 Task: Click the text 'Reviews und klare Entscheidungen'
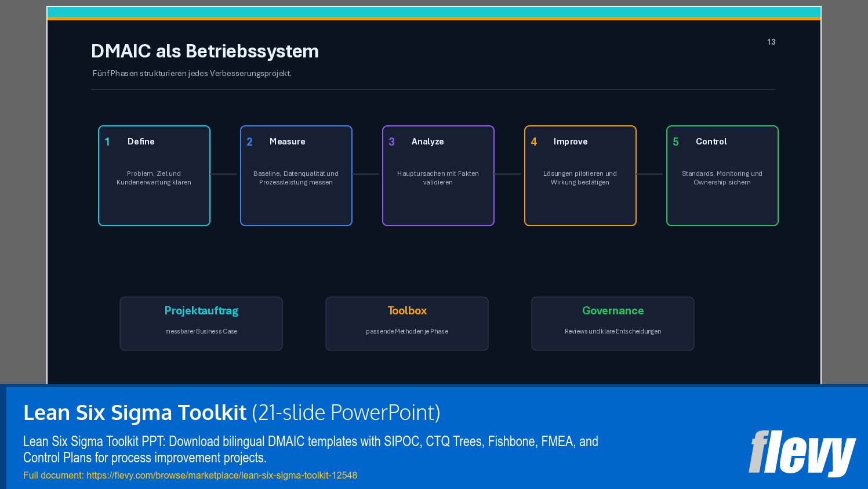(613, 331)
